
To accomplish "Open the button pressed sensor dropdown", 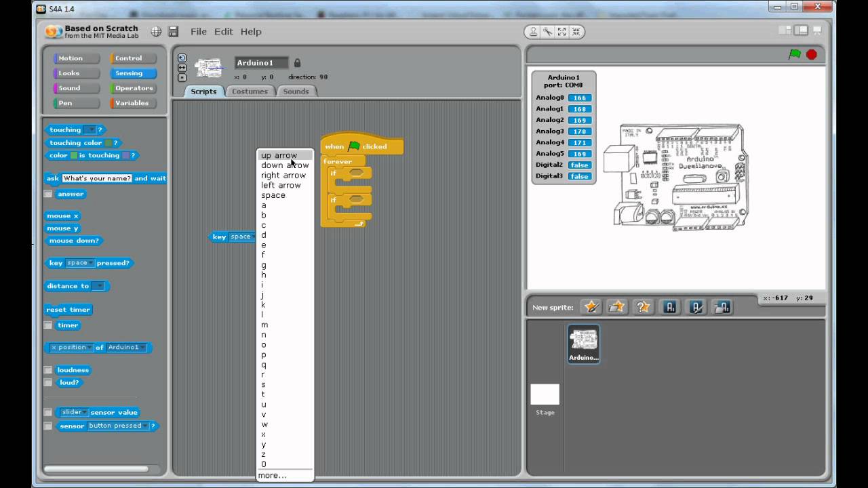I will coord(118,426).
